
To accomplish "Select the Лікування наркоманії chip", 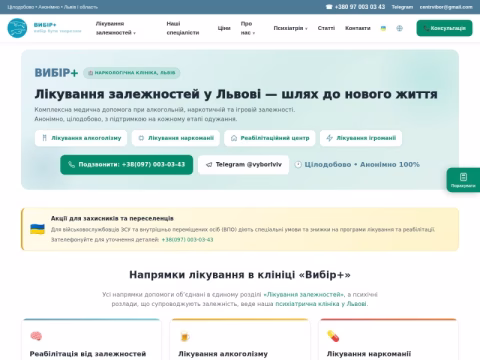I will [x=176, y=138].
